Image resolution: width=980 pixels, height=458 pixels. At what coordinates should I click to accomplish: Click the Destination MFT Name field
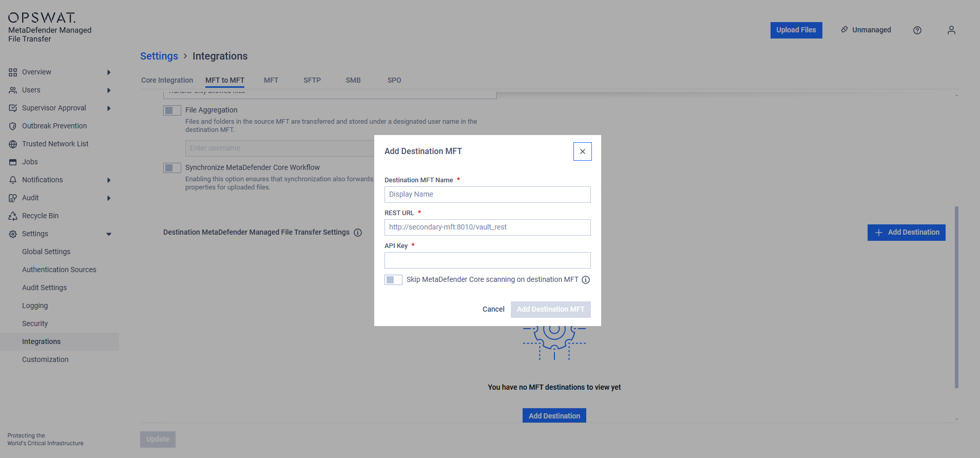488,195
